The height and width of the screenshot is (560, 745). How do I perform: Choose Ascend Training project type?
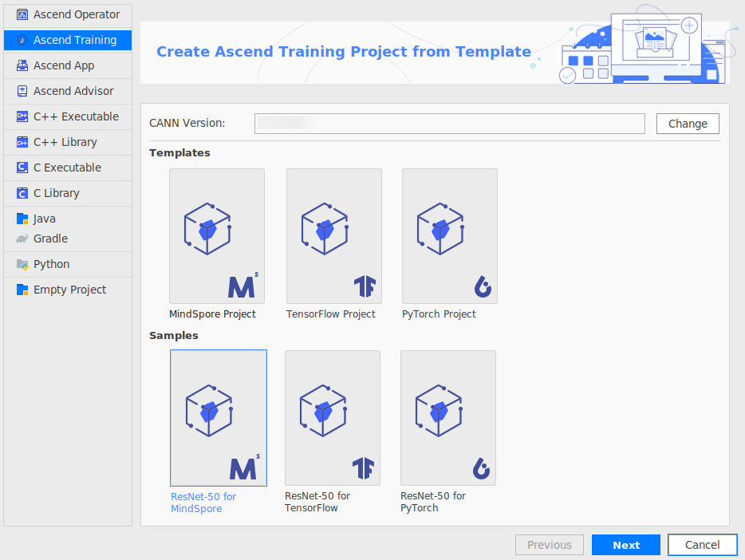68,40
